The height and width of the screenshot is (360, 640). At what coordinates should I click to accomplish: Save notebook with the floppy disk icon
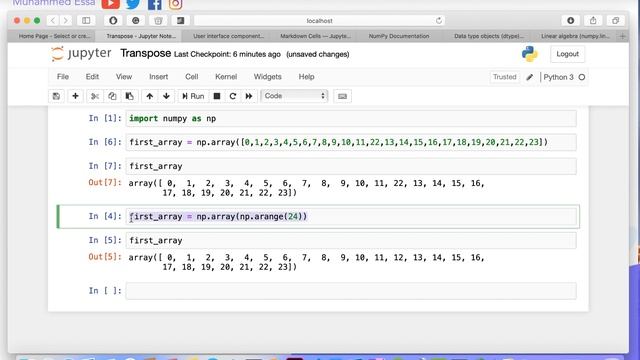pyautogui.click(x=56, y=96)
